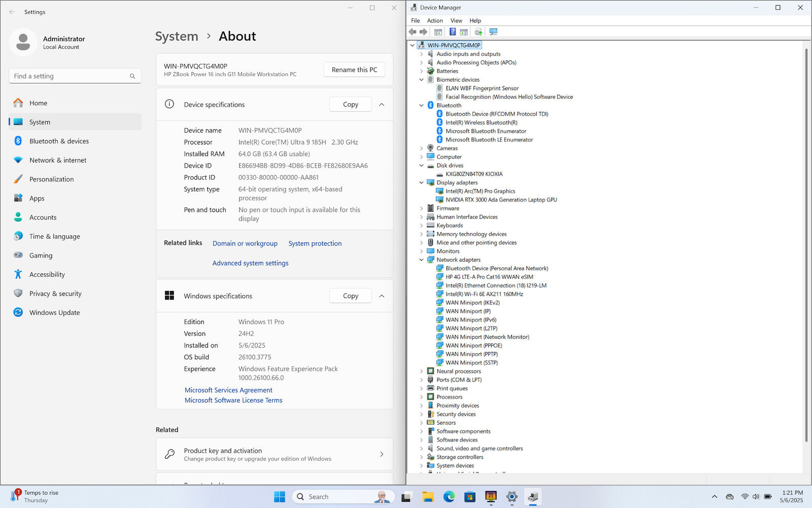
Task: Open Personalization settings page
Action: coord(75,179)
